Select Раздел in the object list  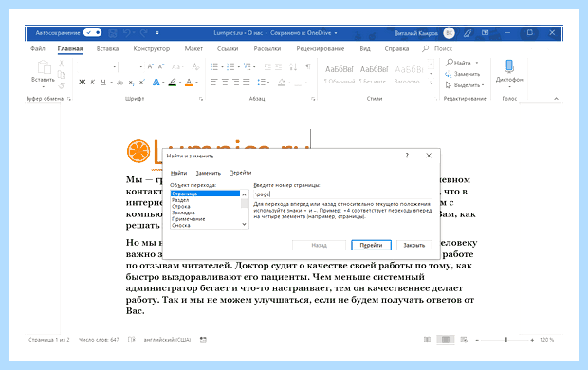180,200
